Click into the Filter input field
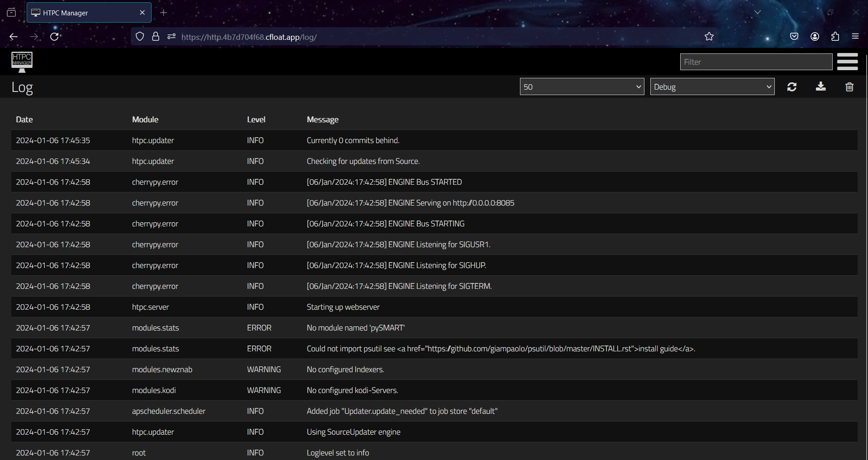Screen dimensions: 868x460 click(756, 62)
